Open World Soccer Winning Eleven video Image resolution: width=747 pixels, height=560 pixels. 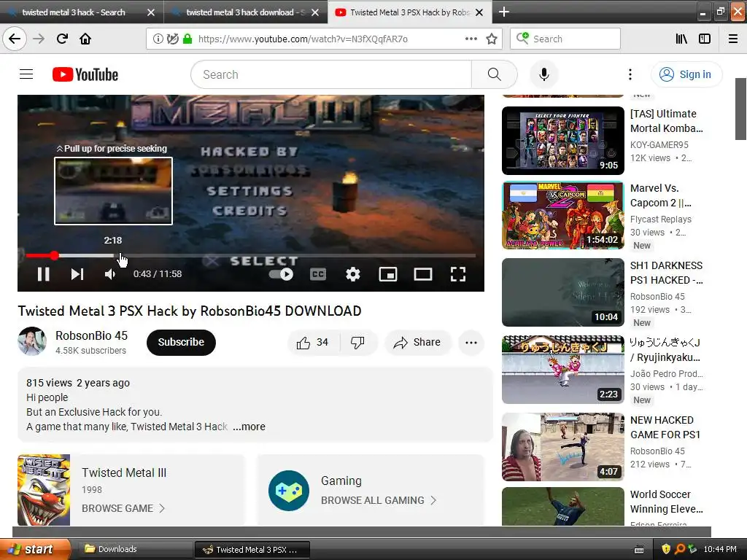pos(562,507)
